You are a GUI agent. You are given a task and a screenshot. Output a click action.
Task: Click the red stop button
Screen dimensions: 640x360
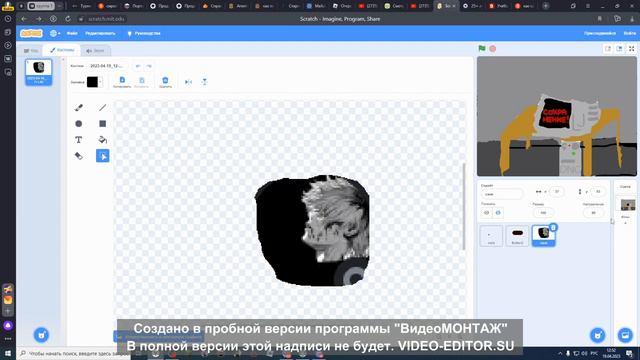tap(493, 49)
